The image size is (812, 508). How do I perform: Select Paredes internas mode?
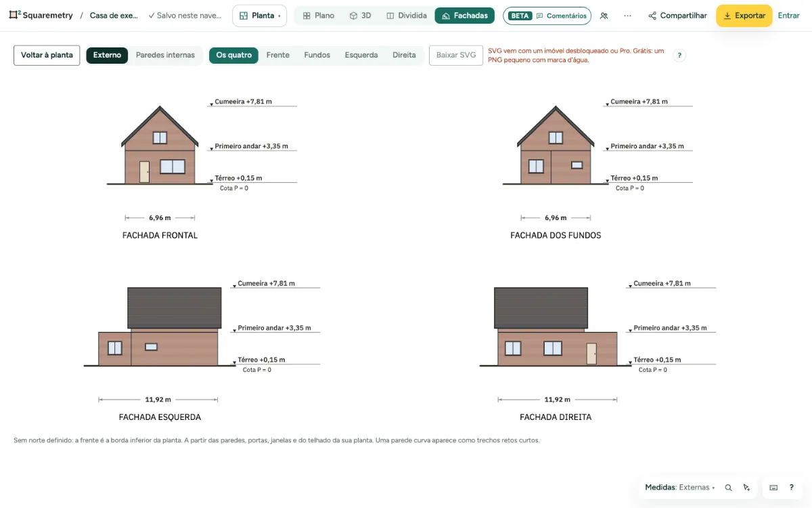point(165,56)
